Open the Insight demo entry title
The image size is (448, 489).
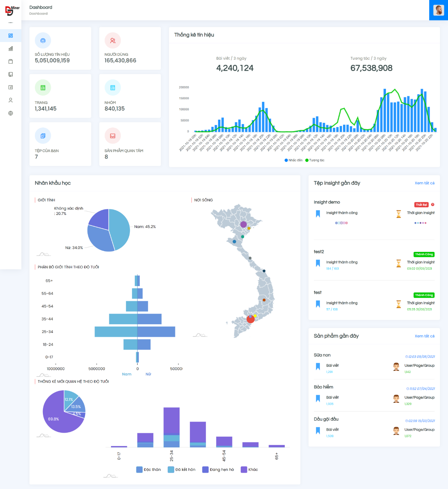[x=327, y=202]
